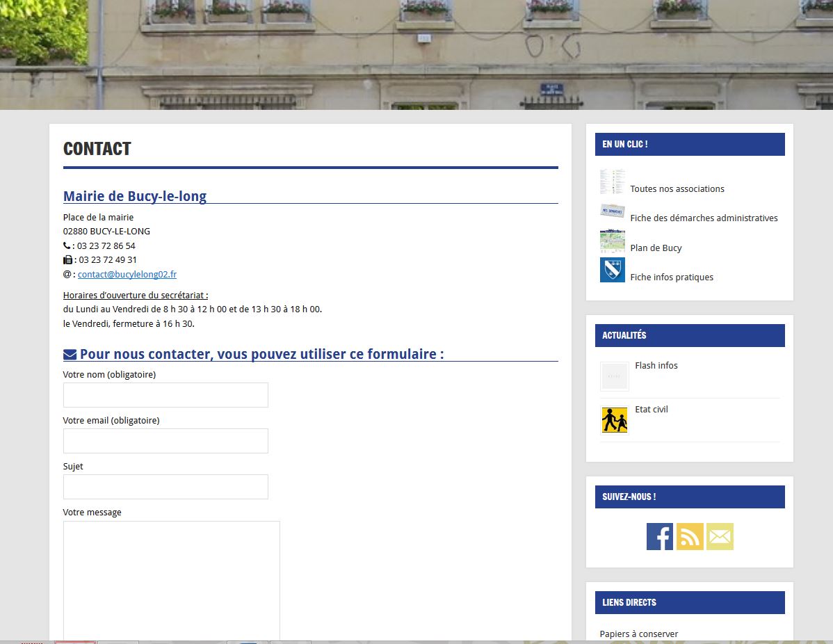Image resolution: width=833 pixels, height=644 pixels.
Task: Open Fiche des démarches administratives link
Action: click(704, 218)
